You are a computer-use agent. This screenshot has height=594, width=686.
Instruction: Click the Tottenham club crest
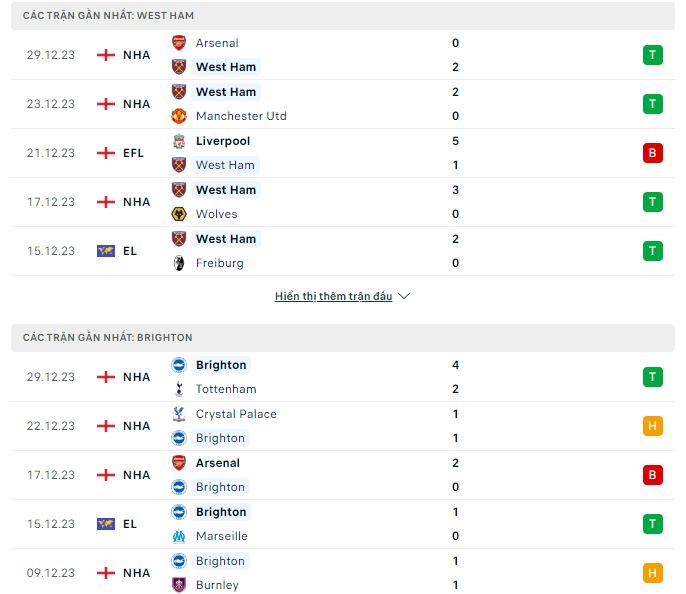(179, 389)
